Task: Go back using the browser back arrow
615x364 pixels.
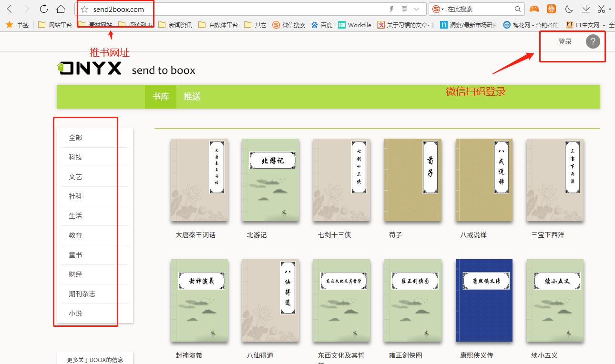Action: point(10,9)
